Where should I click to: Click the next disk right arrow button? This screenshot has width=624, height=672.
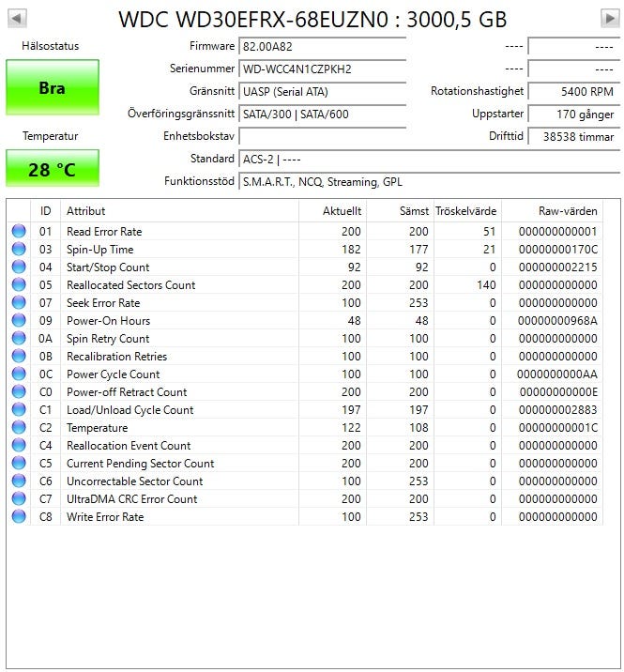pyautogui.click(x=610, y=19)
